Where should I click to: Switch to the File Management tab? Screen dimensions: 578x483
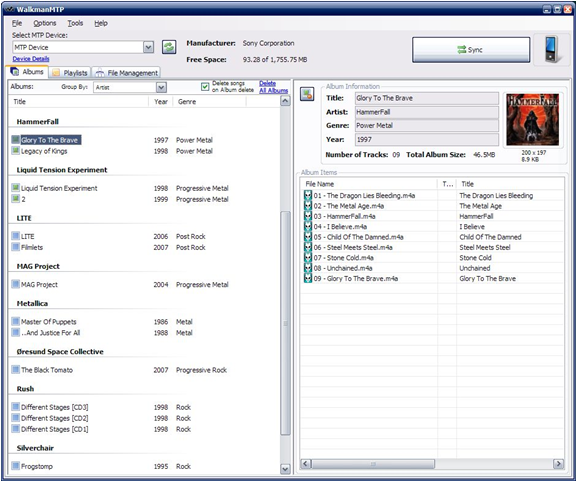pyautogui.click(x=126, y=73)
